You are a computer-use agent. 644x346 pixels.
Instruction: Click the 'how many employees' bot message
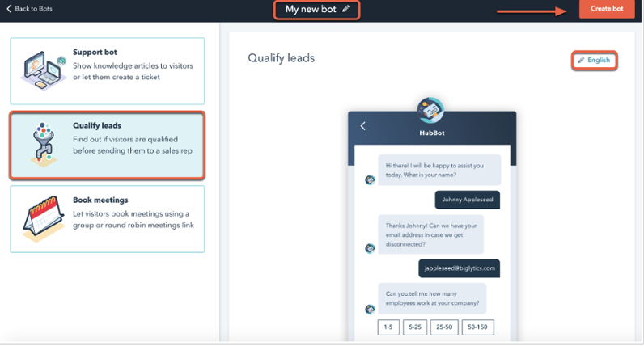[x=432, y=298]
